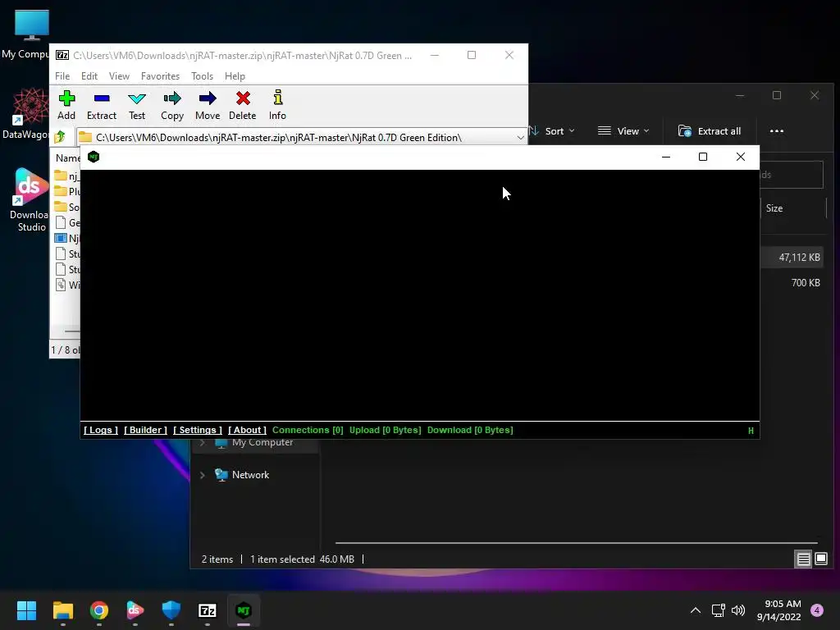Open the See more options menu in Explorer
This screenshot has width=840, height=630.
click(776, 131)
